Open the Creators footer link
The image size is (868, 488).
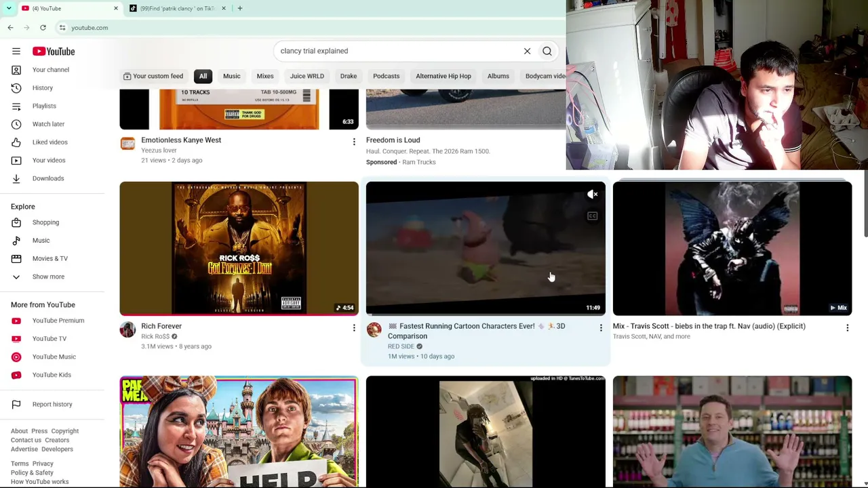click(x=57, y=441)
